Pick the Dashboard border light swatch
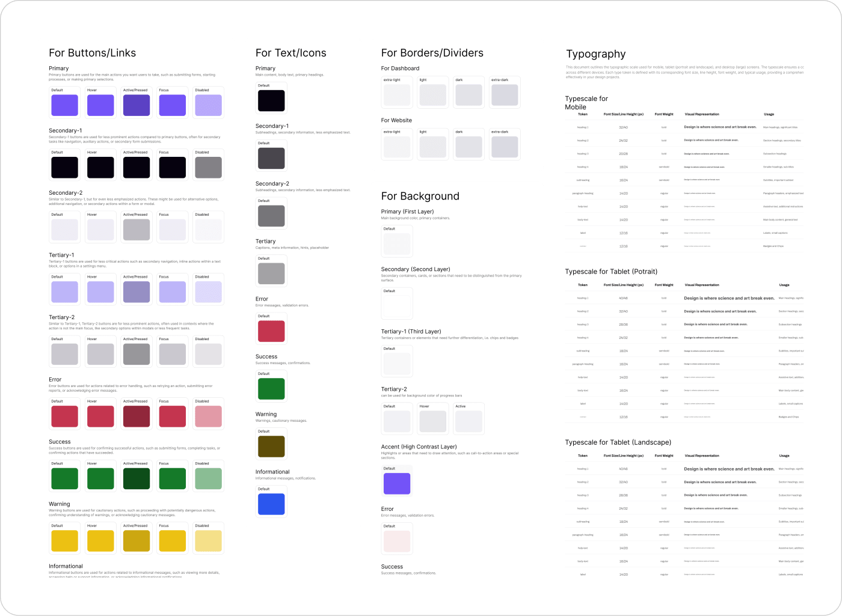This screenshot has width=842, height=616. click(x=433, y=95)
